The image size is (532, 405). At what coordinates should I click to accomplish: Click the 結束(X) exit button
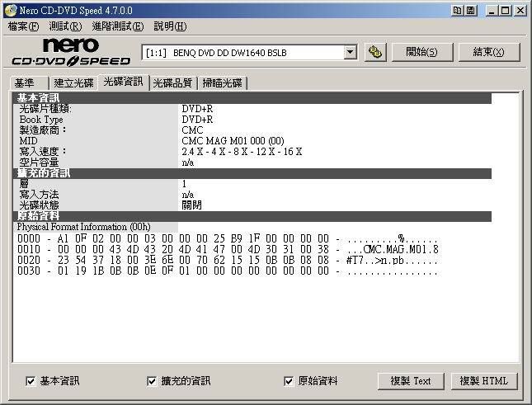tap(489, 52)
